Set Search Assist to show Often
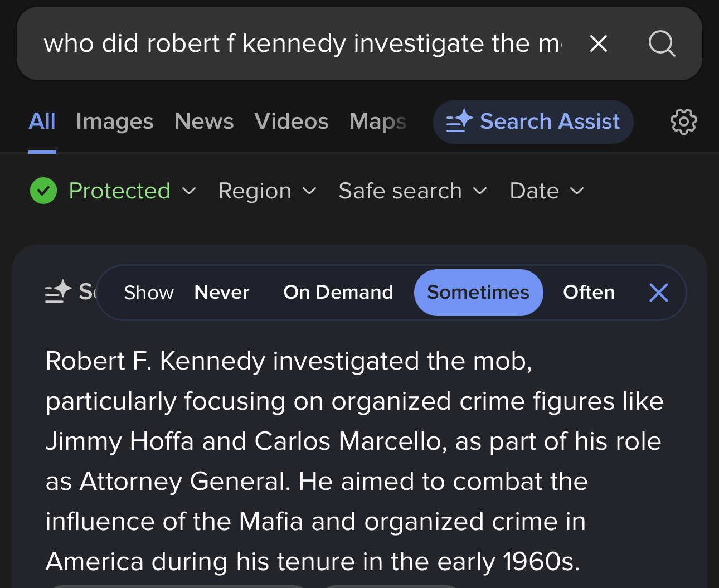The height and width of the screenshot is (588, 719). coord(589,293)
